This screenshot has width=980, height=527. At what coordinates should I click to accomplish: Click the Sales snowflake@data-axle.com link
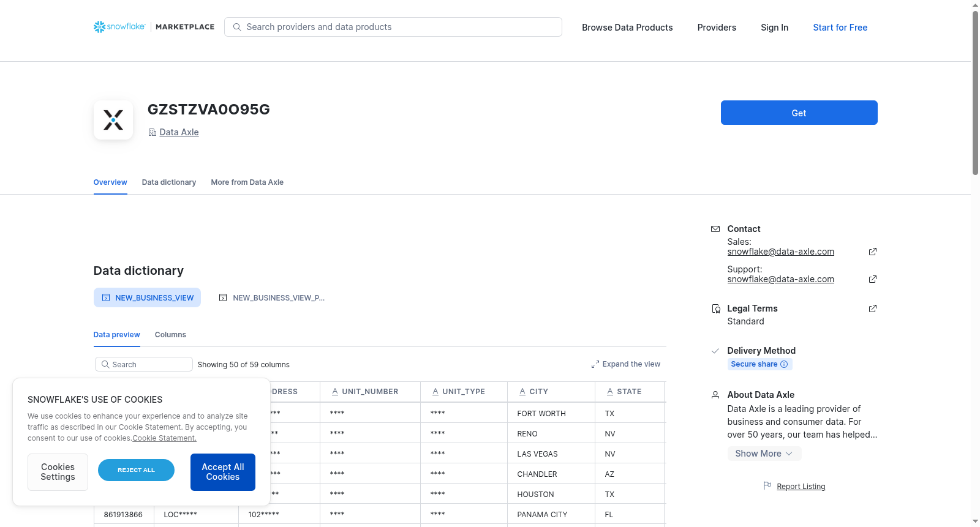click(x=781, y=252)
